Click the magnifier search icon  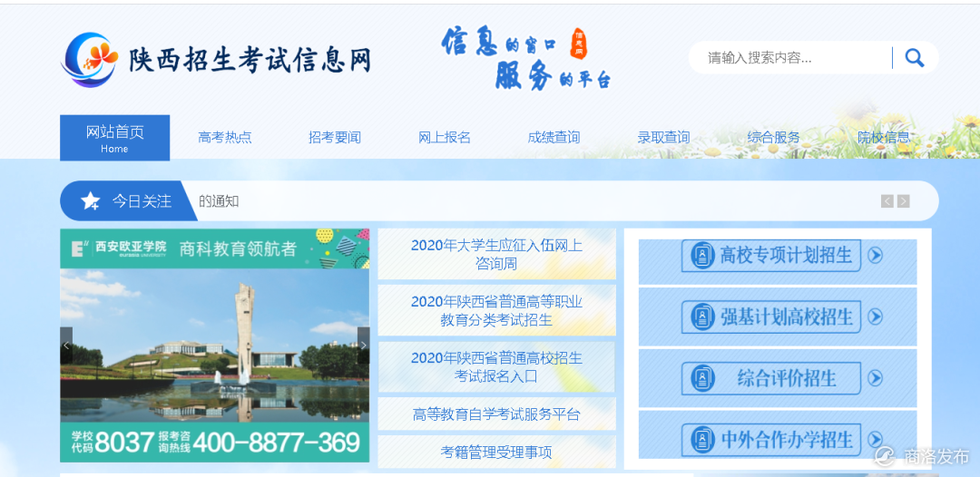pyautogui.click(x=915, y=58)
